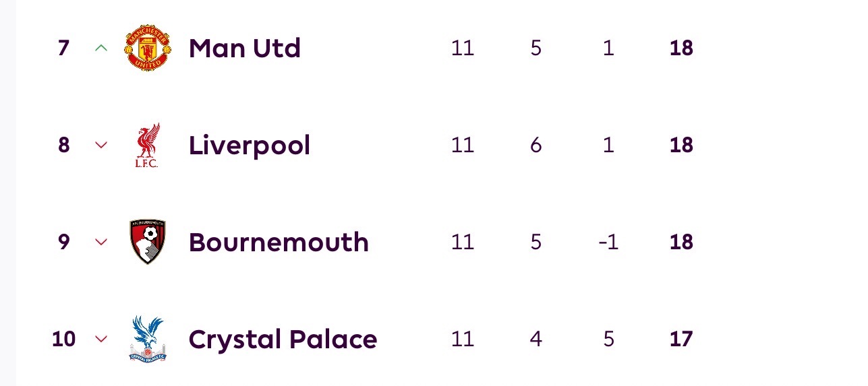The image size is (868, 386).
Task: Click the Bournemouth club badge
Action: coord(148,242)
